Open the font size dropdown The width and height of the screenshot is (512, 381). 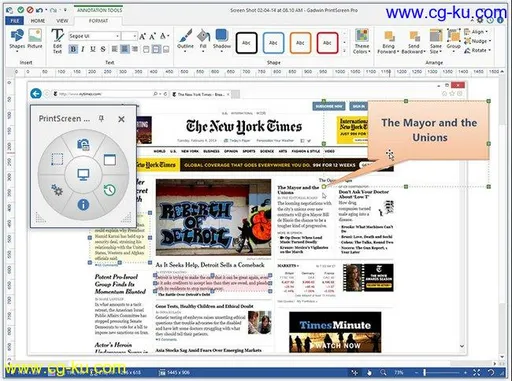[x=135, y=36]
